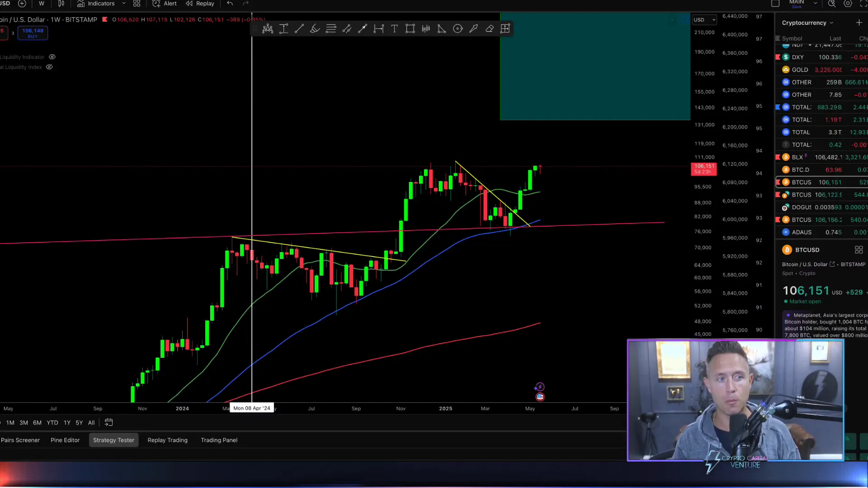Select the rectangle shape tool

(410, 29)
